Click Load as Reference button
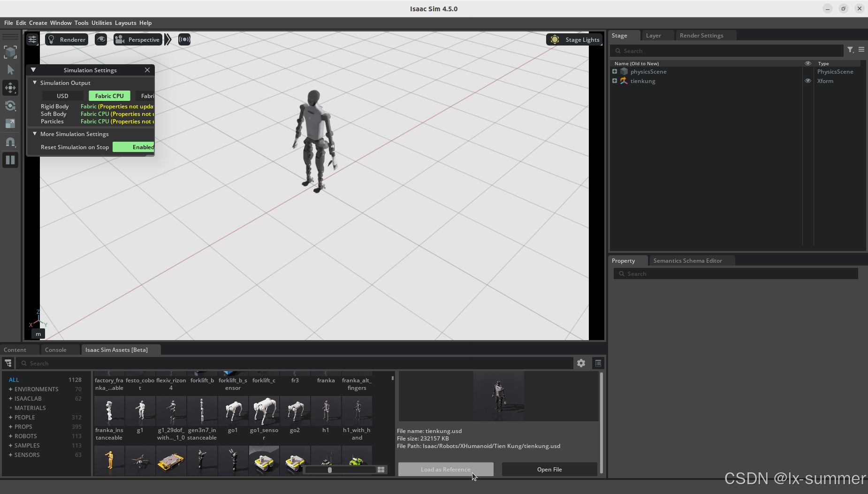The image size is (868, 494). 445,469
